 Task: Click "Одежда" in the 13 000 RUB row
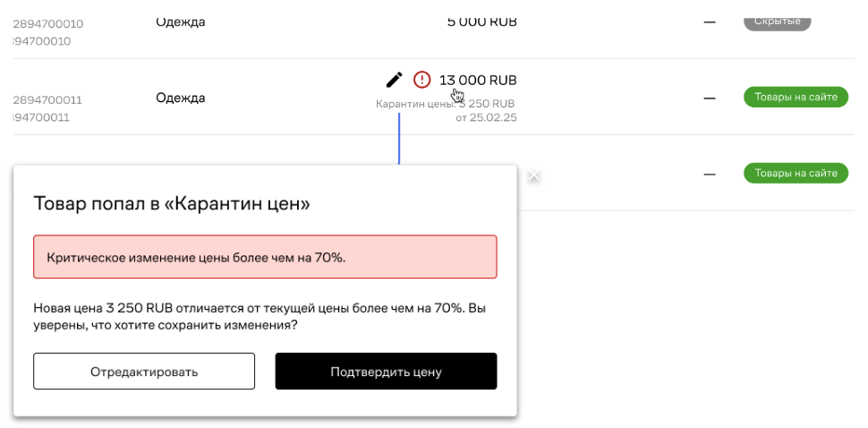coord(180,98)
